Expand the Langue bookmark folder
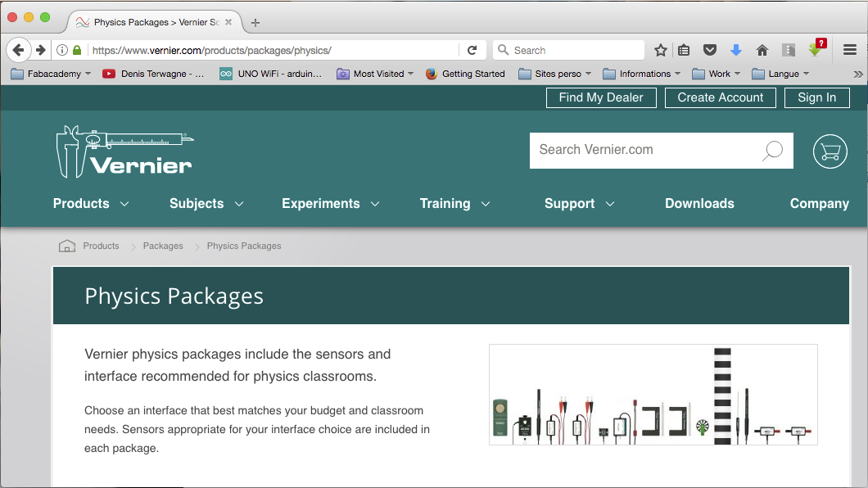Screen dimensions: 868x488 pyautogui.click(x=781, y=74)
